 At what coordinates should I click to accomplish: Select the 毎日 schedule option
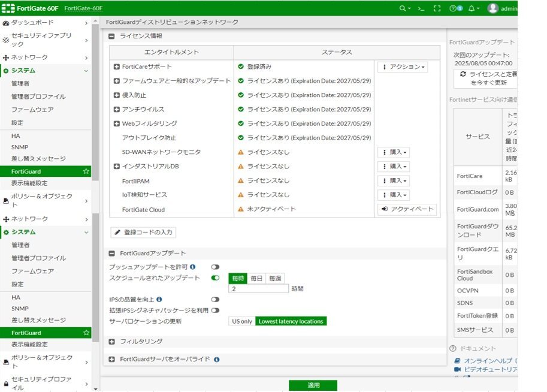point(256,278)
